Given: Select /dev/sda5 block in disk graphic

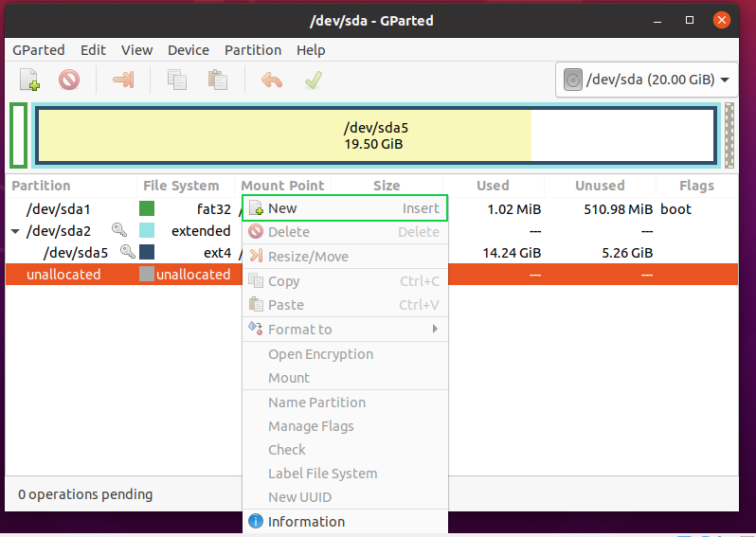Looking at the screenshot, I should tap(376, 135).
